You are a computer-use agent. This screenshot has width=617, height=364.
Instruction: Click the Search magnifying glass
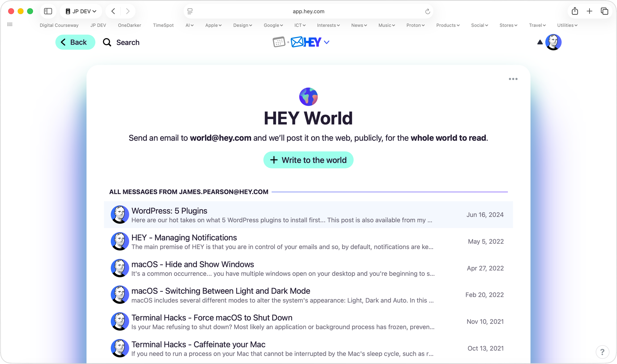(107, 42)
